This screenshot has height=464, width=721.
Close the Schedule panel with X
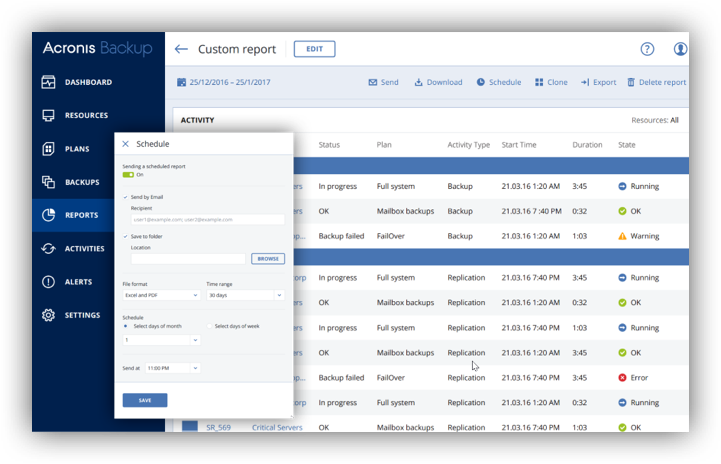126,144
